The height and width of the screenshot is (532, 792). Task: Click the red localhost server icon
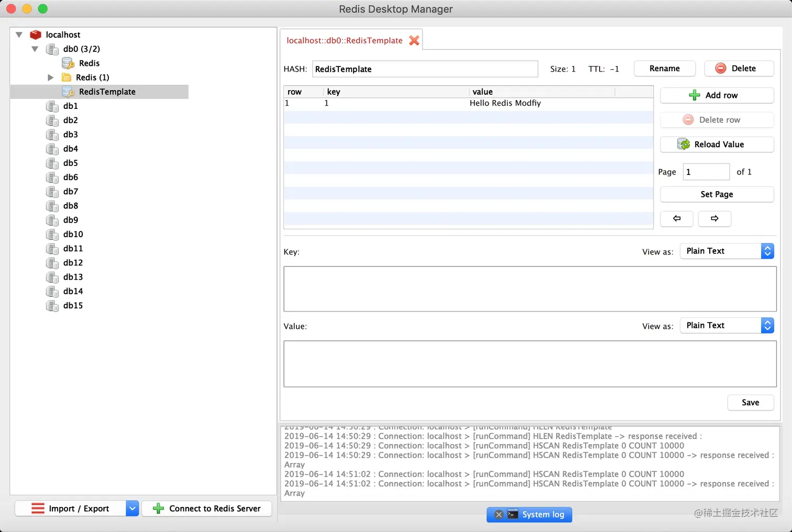36,35
